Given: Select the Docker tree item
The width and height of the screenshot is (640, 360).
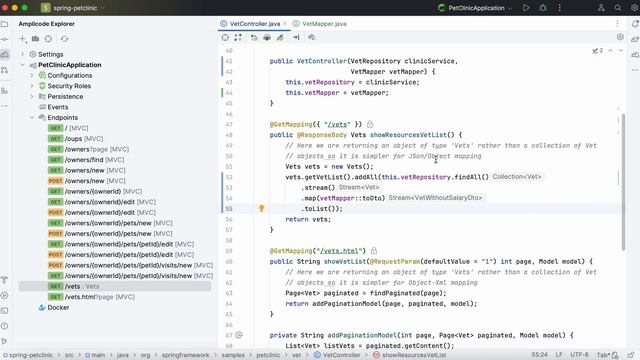Looking at the screenshot, I should (53, 307).
